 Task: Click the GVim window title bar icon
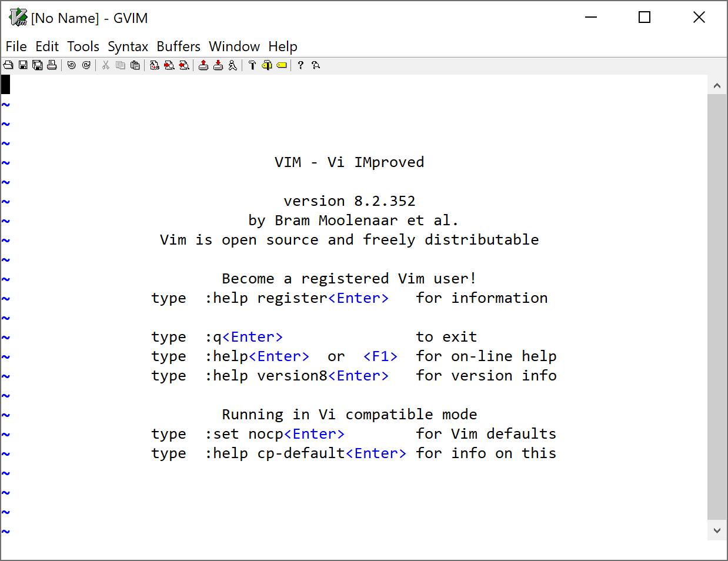17,18
